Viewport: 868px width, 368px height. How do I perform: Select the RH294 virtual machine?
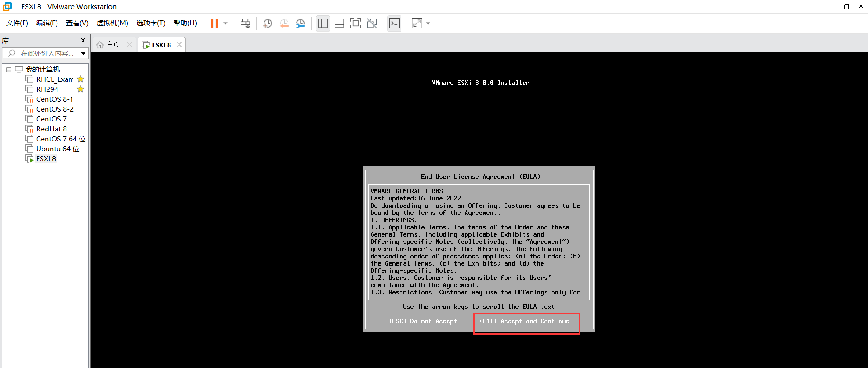47,89
